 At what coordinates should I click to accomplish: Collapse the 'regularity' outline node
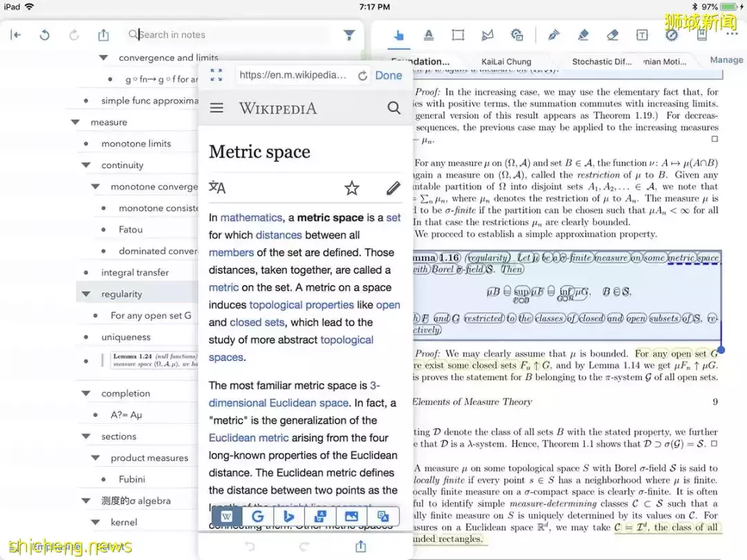86,294
